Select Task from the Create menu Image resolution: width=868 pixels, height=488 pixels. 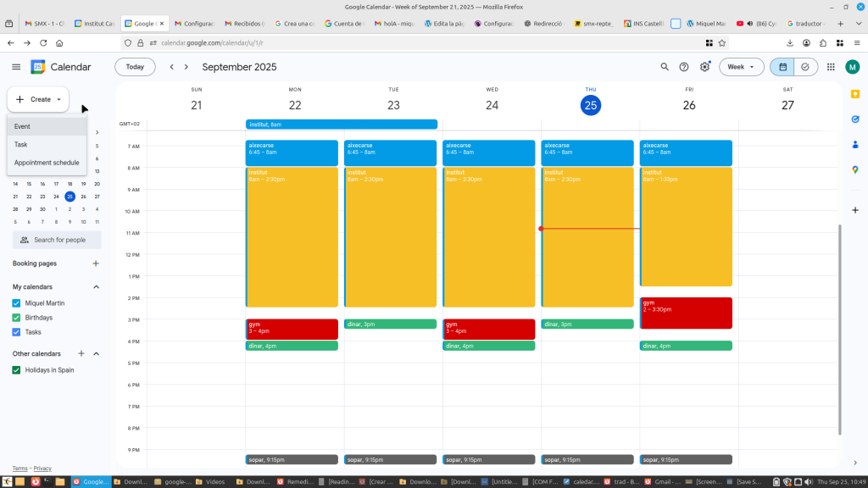[21, 145]
